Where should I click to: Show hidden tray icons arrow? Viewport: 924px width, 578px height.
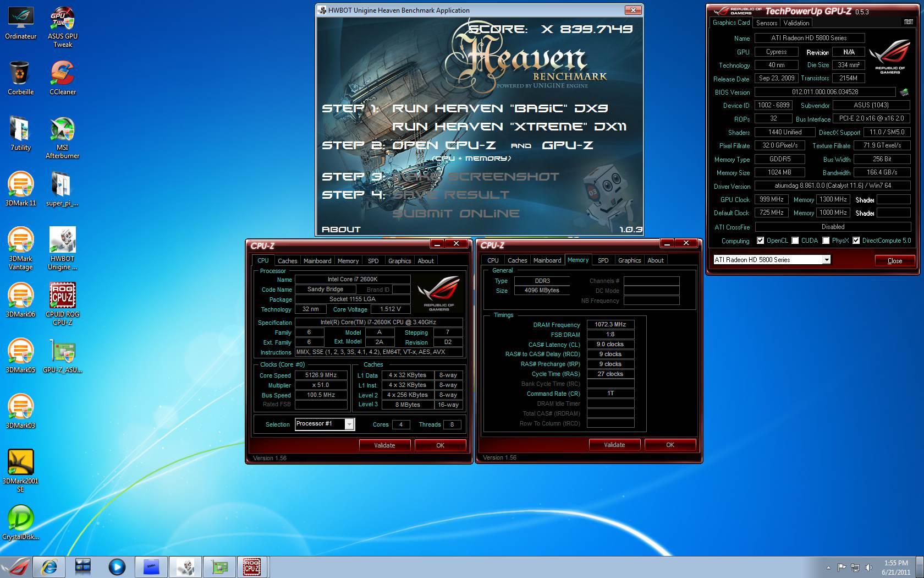point(828,568)
